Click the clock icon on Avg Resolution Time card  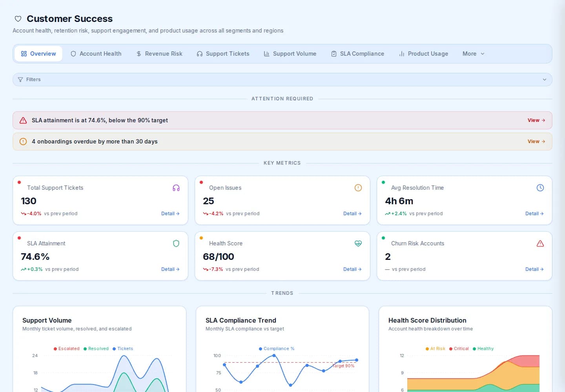click(x=540, y=188)
